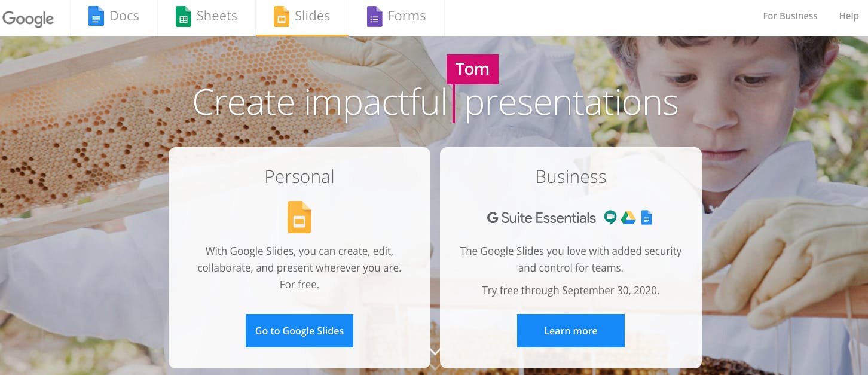Click the Personal card heading
Screen dimensions: 868x375
(x=299, y=177)
